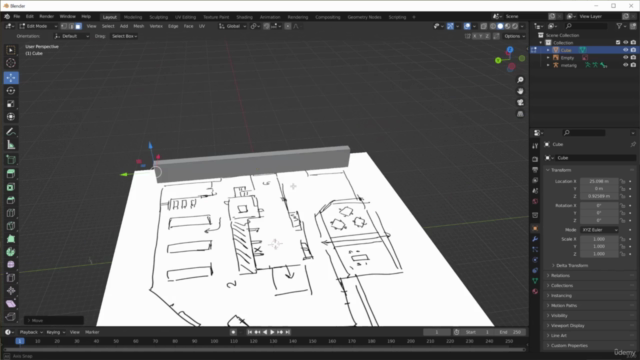640x360 pixels.
Task: Hide Cube in the outliner
Action: click(x=625, y=50)
